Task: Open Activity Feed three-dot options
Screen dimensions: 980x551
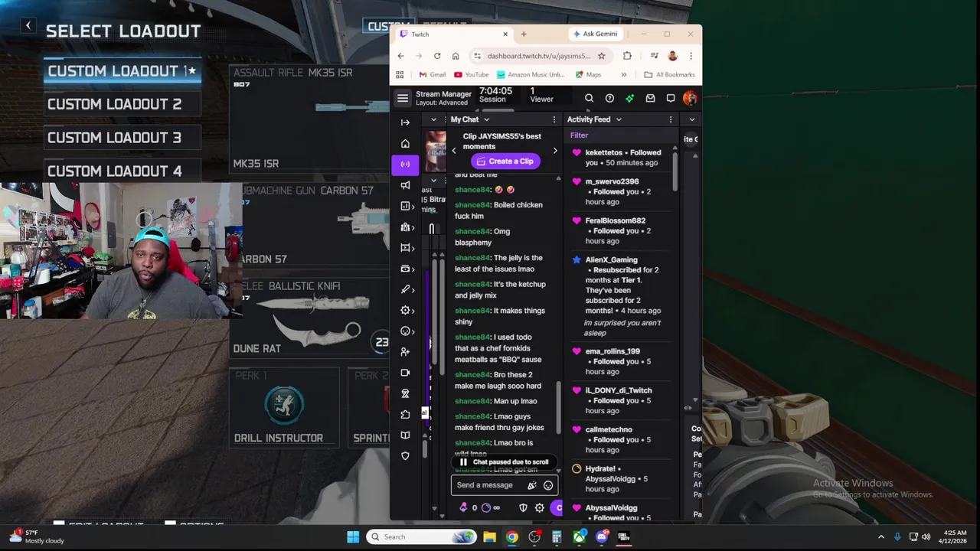Action: 671,119
